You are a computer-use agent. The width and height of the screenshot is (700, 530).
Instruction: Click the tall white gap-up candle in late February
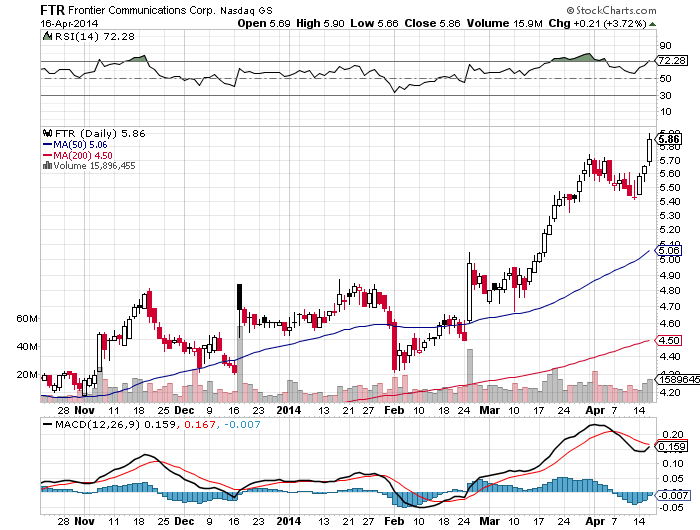pyautogui.click(x=469, y=292)
